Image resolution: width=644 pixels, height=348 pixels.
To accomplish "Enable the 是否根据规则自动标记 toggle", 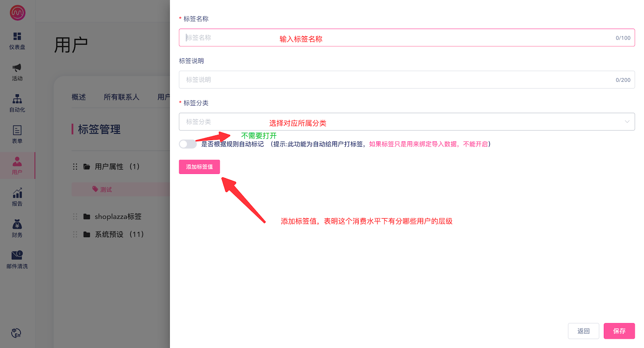I will tap(188, 144).
